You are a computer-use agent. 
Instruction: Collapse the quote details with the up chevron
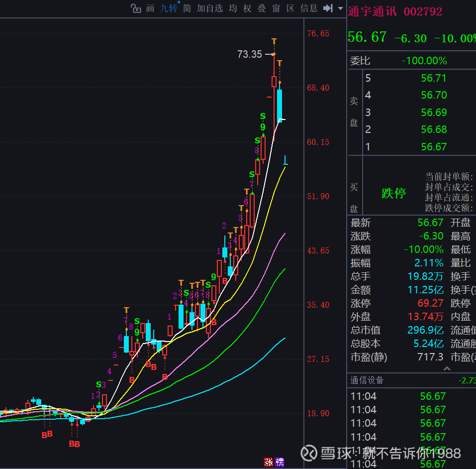coord(447,369)
